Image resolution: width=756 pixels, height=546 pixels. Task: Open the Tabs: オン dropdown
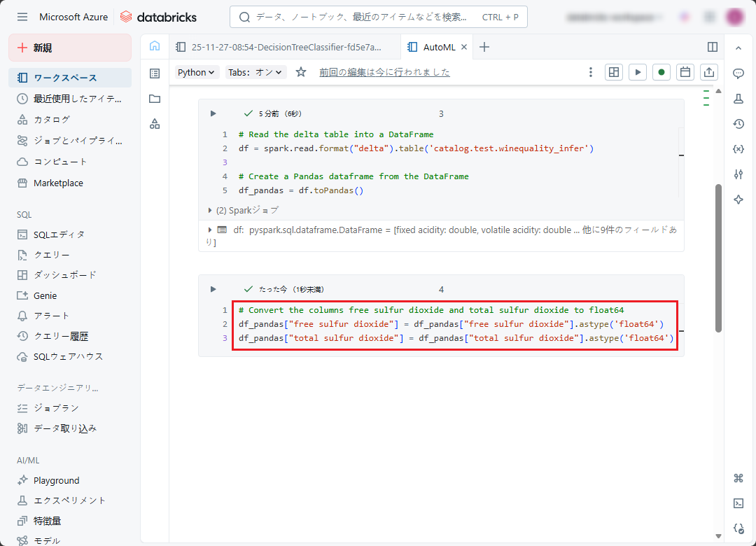(255, 72)
